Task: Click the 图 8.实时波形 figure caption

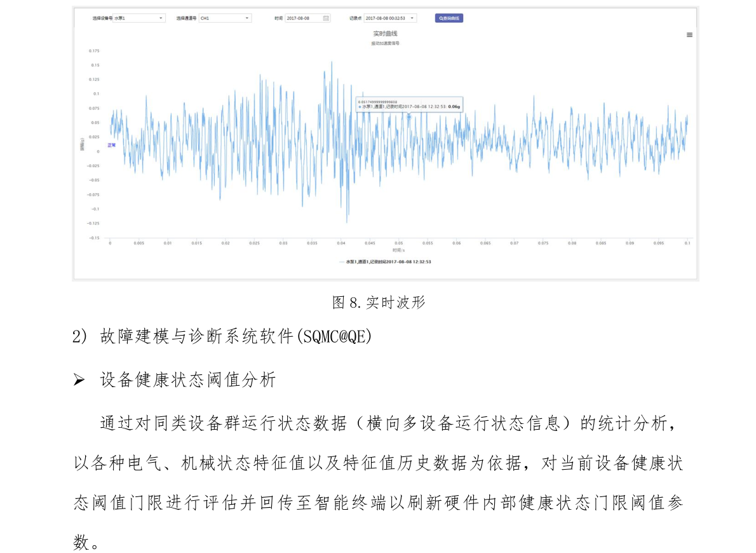Action: point(378,303)
